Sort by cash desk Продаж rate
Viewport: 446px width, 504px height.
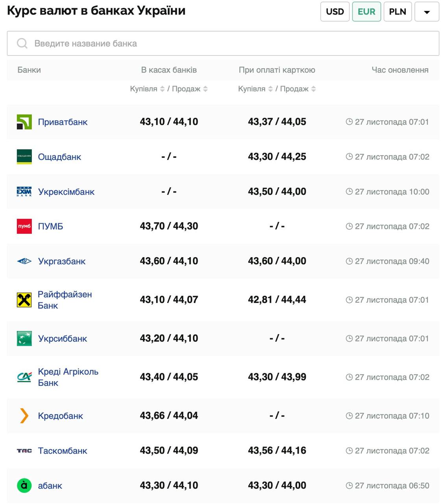click(205, 89)
